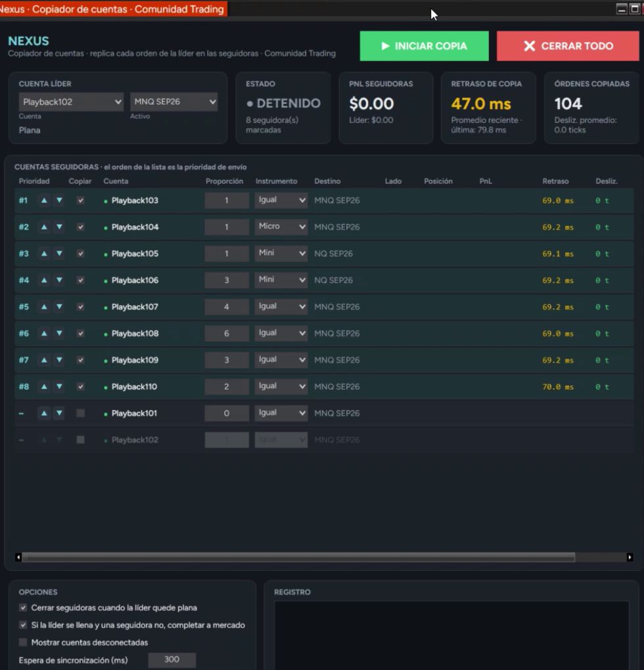The image size is (644, 670).
Task: Move Playback103 up in priority
Action: (x=44, y=200)
